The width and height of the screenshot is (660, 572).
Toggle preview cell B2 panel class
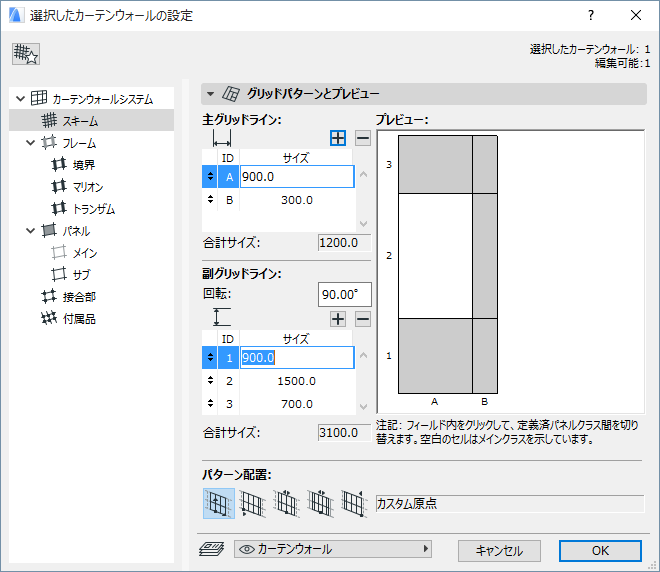[485, 256]
